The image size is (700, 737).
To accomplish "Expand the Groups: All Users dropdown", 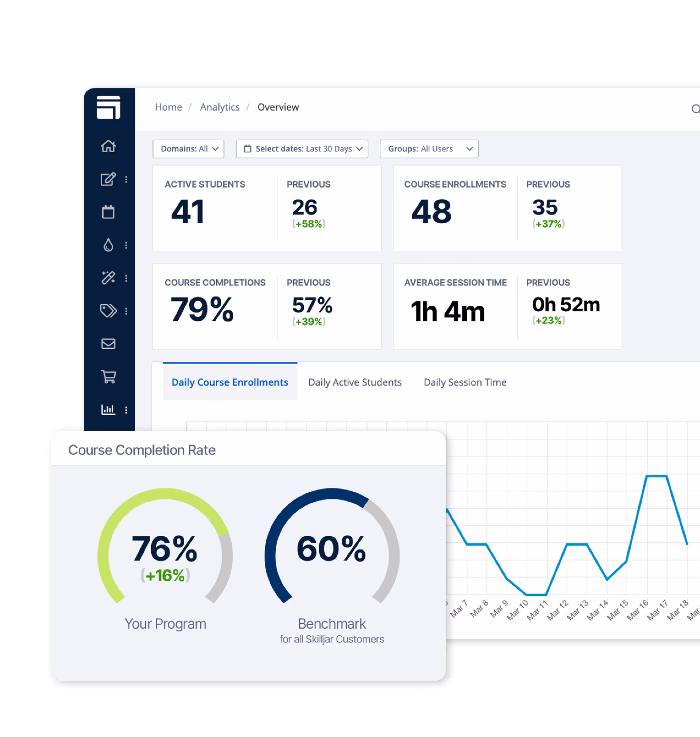I will [x=429, y=149].
